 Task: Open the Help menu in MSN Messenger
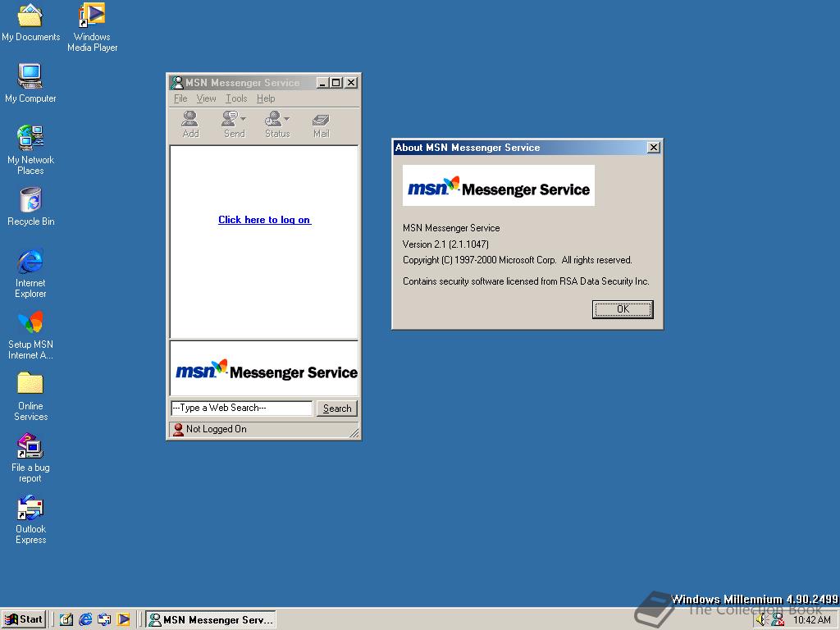coord(266,98)
